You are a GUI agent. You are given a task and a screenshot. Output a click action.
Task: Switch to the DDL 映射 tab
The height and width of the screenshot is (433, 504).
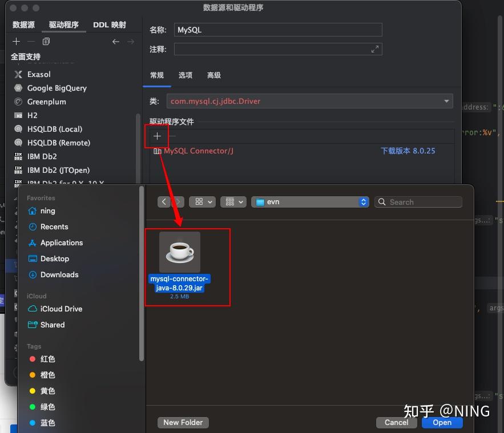click(109, 25)
